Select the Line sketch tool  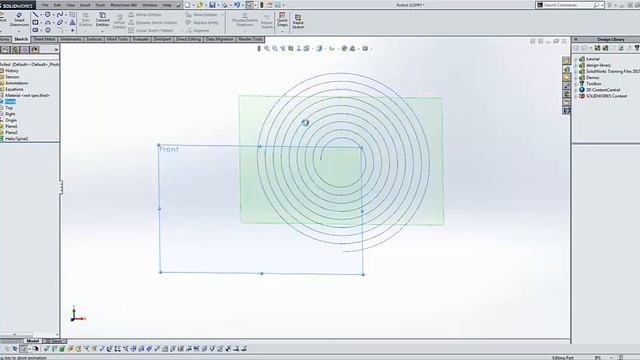pyautogui.click(x=36, y=14)
